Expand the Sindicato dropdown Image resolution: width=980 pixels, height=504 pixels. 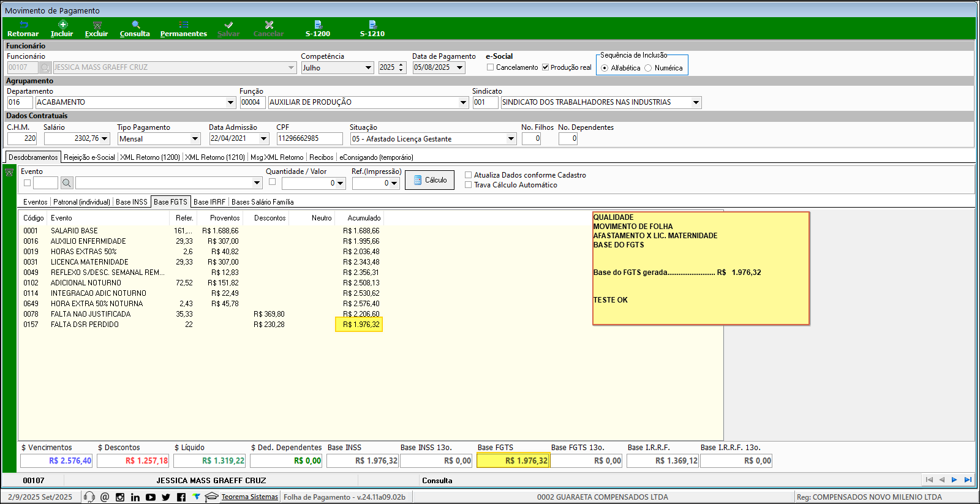point(696,102)
